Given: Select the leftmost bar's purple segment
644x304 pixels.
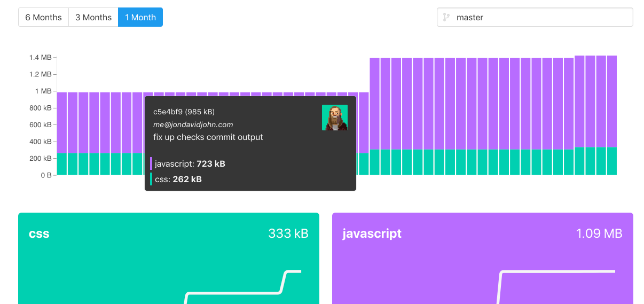Looking at the screenshot, I should (62, 123).
